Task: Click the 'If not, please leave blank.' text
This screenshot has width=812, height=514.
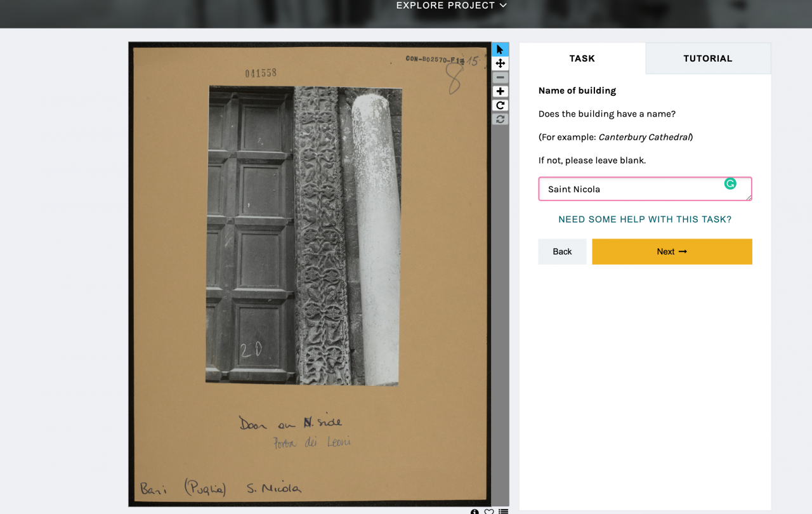Action: (592, 161)
